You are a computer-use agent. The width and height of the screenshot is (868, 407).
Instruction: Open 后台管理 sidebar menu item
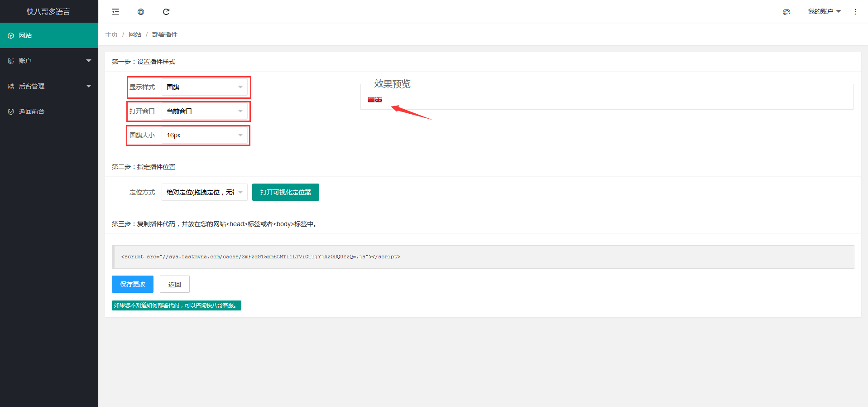(49, 86)
